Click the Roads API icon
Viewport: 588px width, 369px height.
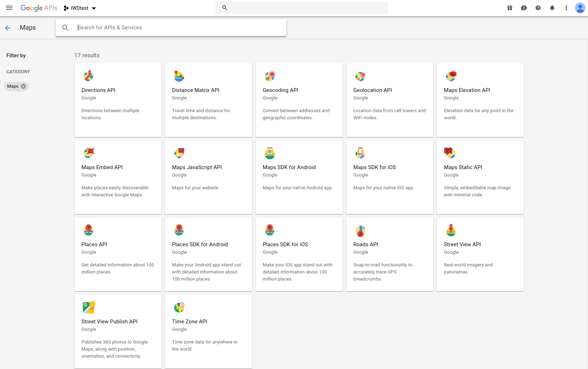click(360, 231)
